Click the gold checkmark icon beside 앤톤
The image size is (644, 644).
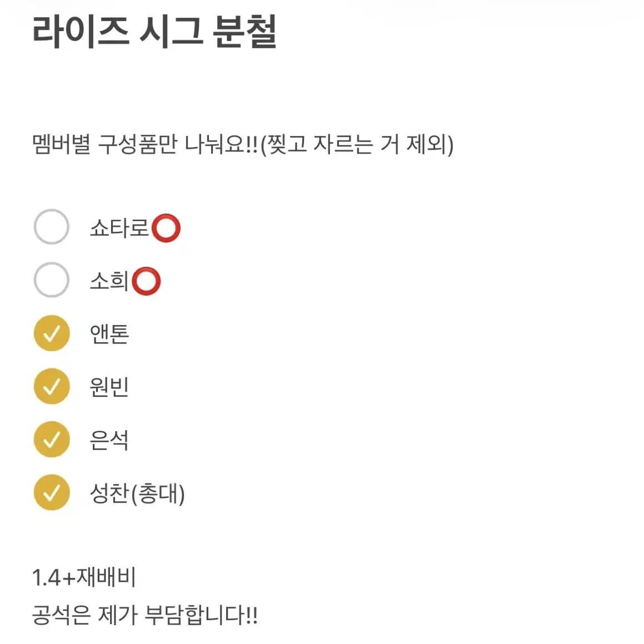[51, 333]
